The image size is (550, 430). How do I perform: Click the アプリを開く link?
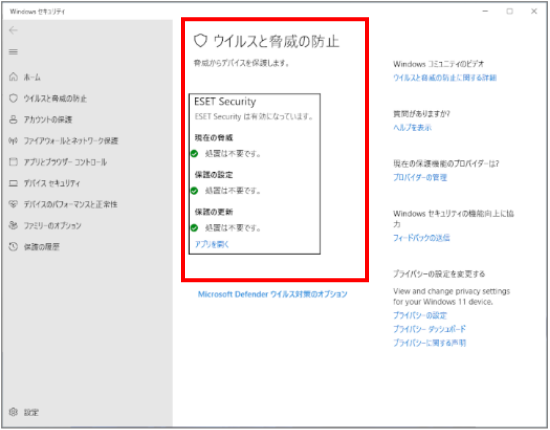(x=212, y=244)
